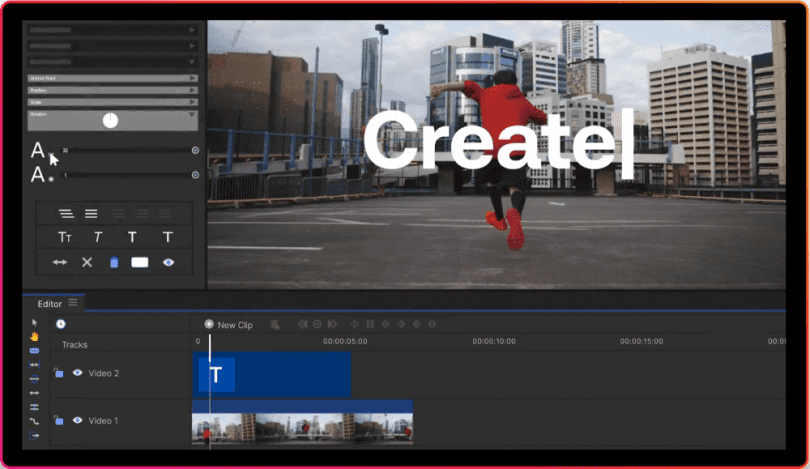Click the New Clip button
The width and height of the screenshot is (810, 469).
(228, 324)
